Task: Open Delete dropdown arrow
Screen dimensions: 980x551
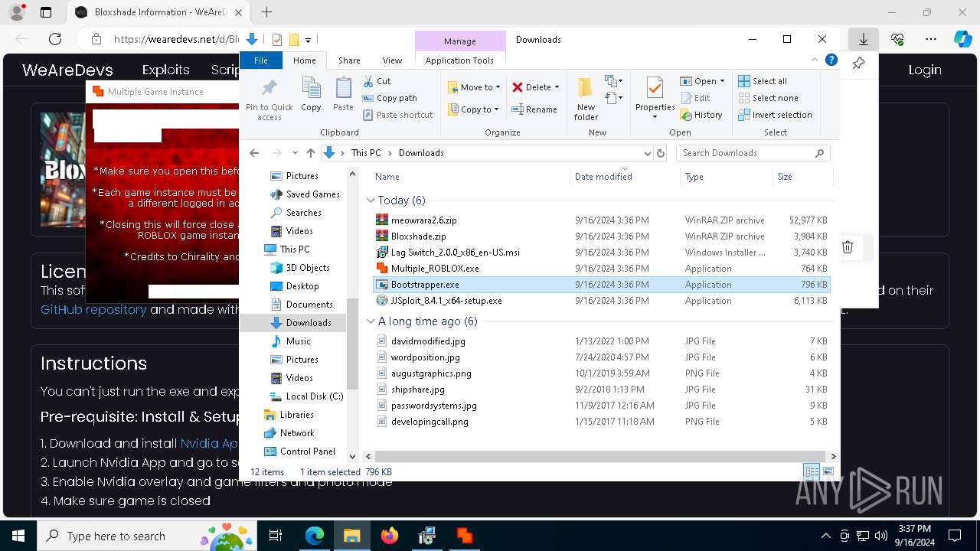Action: pos(557,87)
